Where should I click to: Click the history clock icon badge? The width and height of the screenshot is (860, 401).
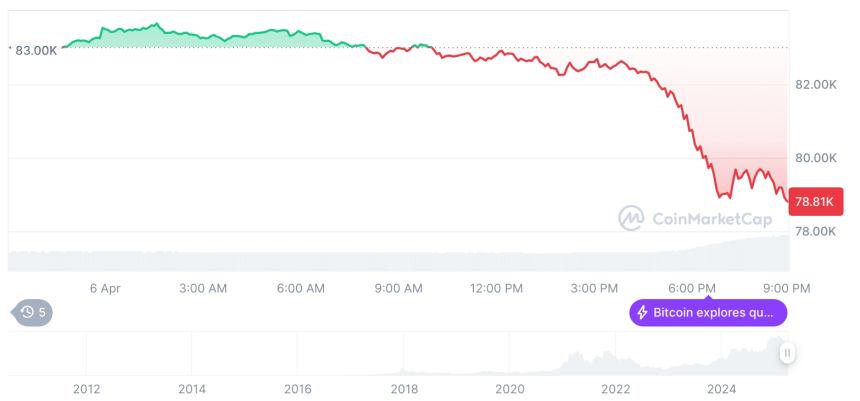[x=27, y=312]
